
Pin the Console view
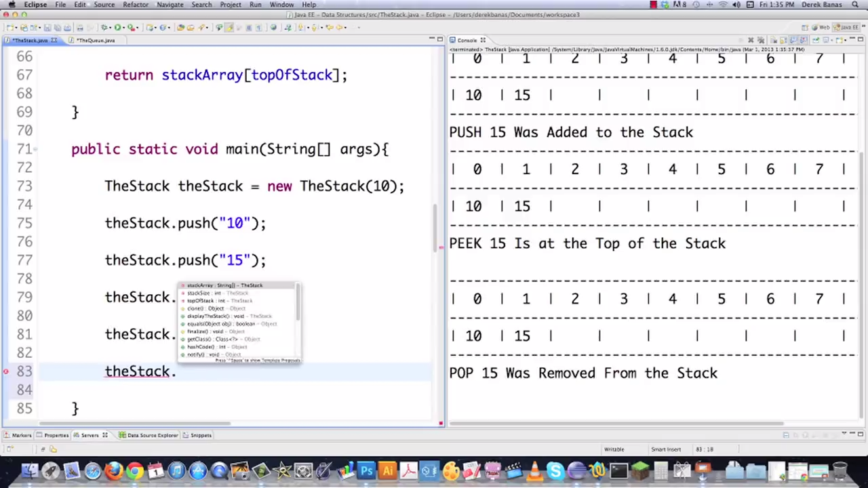815,40
